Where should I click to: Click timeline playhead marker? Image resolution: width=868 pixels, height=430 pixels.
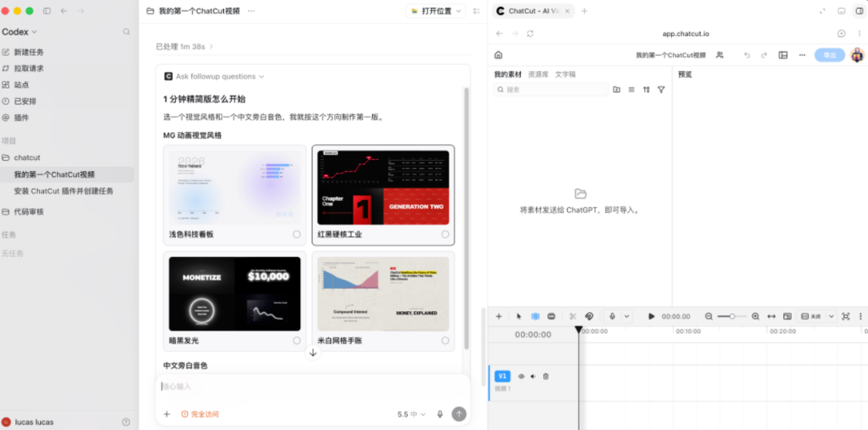(x=579, y=330)
